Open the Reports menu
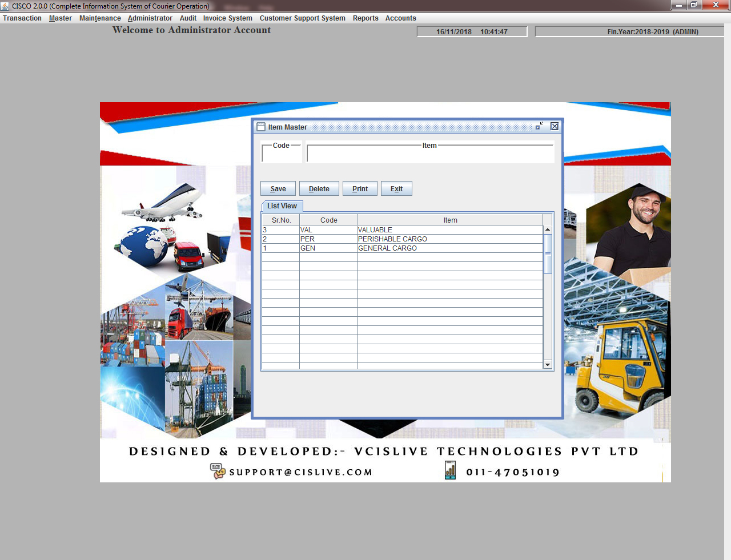Viewport: 731px width, 560px height. pyautogui.click(x=365, y=18)
